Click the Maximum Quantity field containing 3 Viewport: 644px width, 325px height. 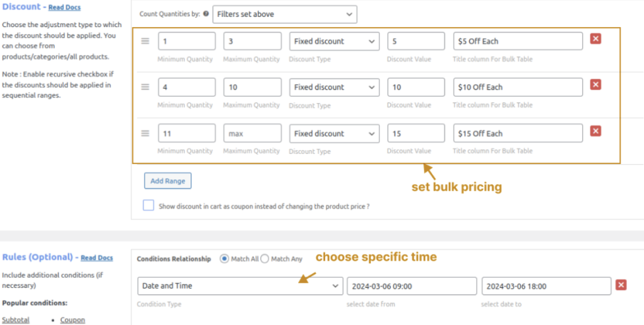coord(253,41)
